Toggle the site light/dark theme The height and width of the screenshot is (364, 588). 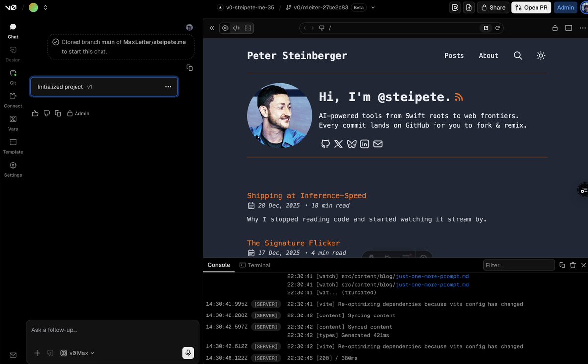pos(541,56)
